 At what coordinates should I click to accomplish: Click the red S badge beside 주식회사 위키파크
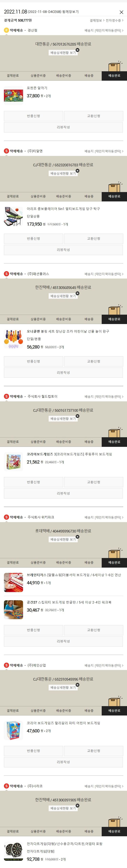6,517
